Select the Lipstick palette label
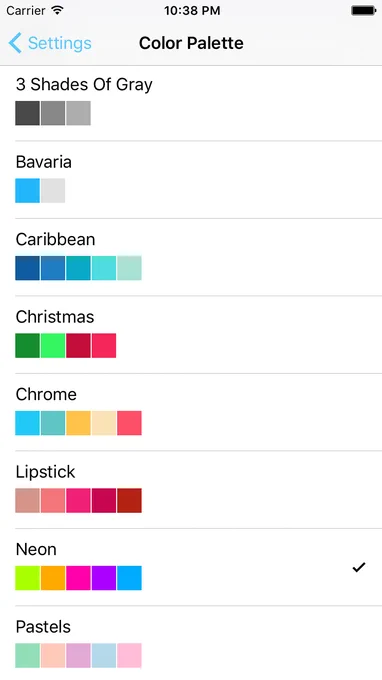 point(46,472)
